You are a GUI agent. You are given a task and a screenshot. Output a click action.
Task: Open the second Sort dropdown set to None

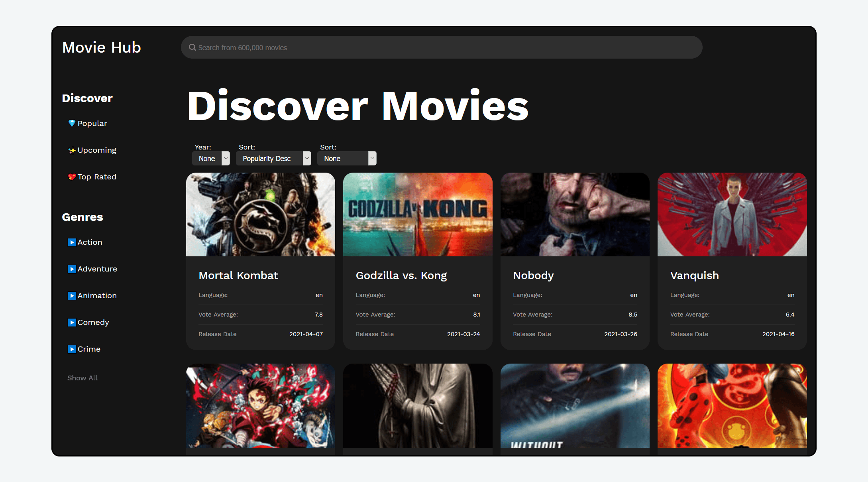click(x=347, y=158)
